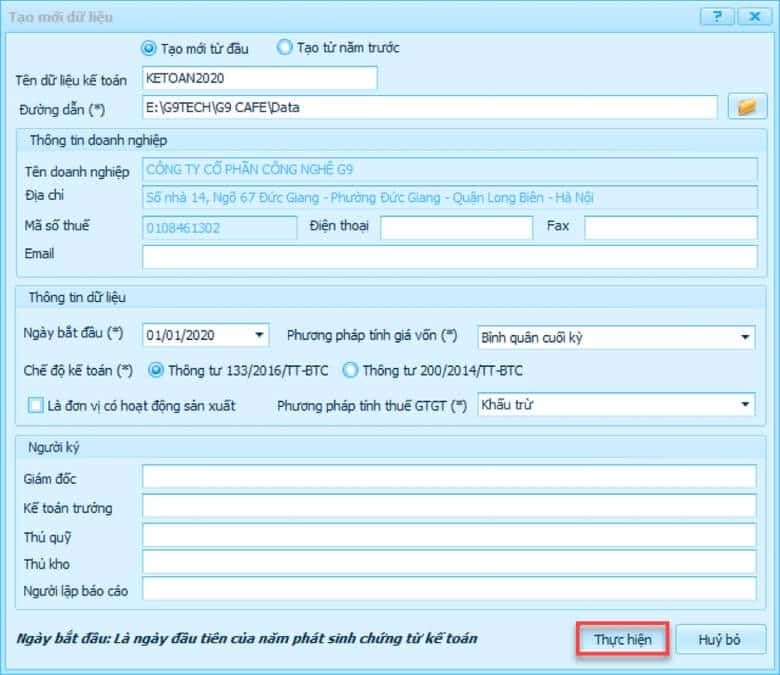Image resolution: width=780 pixels, height=675 pixels.
Task: Expand Phương pháp tính giá vốn dropdown
Action: point(745,337)
